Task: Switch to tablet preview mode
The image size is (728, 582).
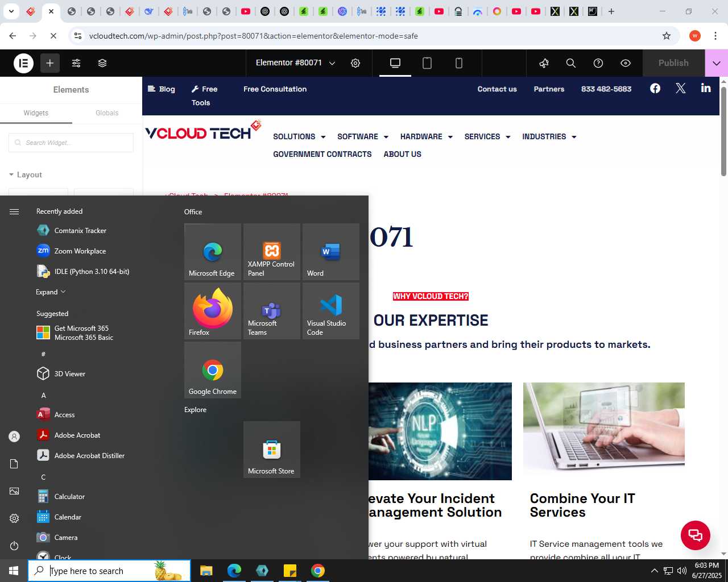Action: (x=427, y=63)
